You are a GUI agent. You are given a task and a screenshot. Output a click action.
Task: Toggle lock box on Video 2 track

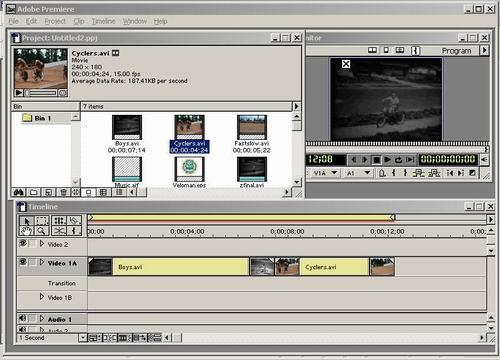tap(33, 244)
